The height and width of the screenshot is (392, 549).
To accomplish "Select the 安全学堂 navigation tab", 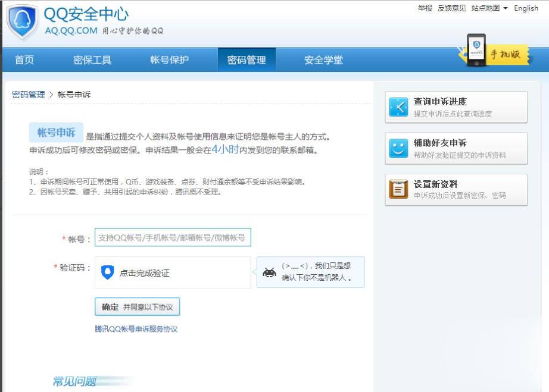I will (323, 60).
